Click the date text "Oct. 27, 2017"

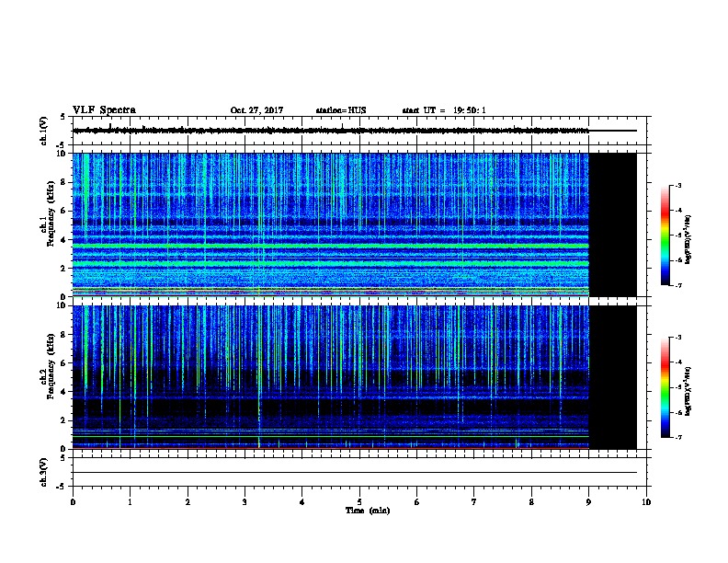[256, 110]
